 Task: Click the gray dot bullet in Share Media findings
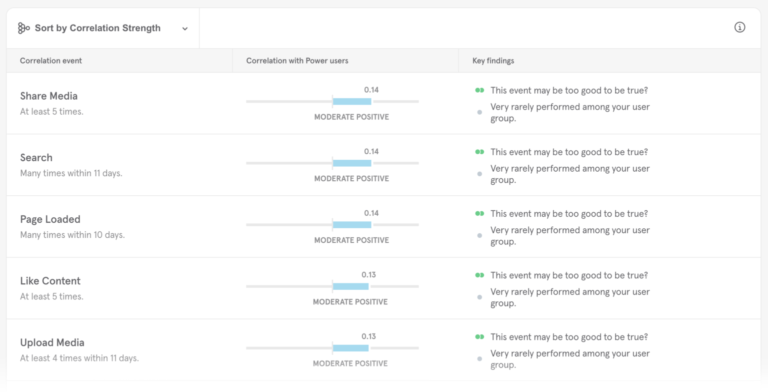(480, 112)
